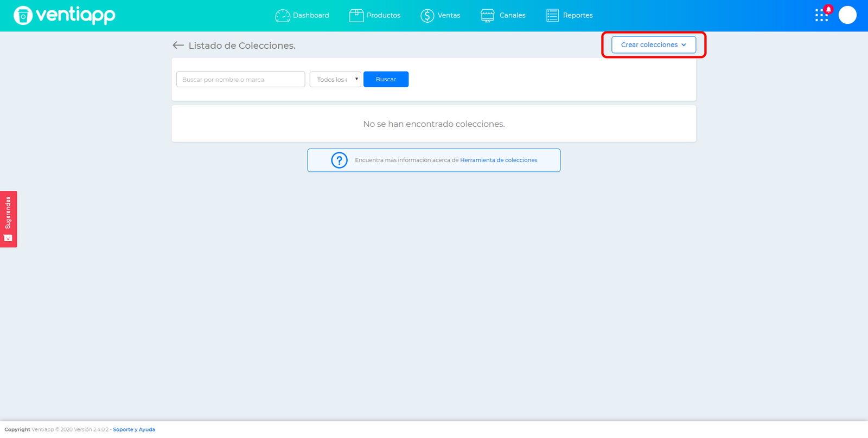
Task: Open Soporte y Ayuda link
Action: pyautogui.click(x=134, y=430)
